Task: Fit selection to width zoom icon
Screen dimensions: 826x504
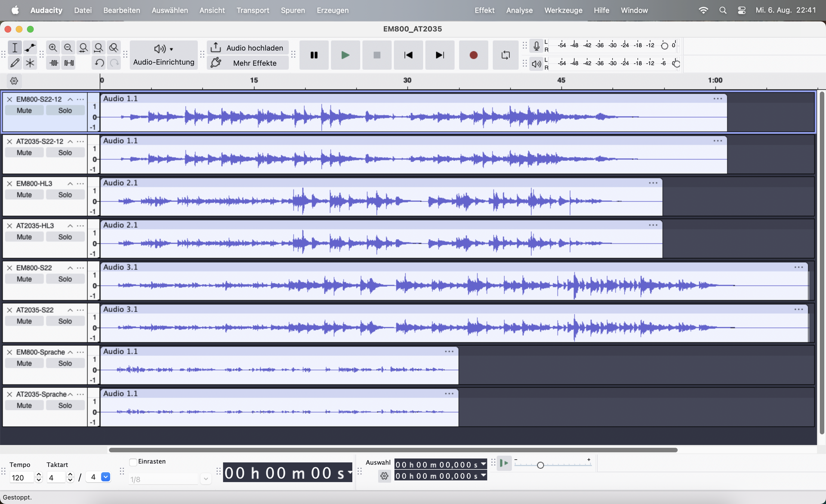Action: tap(83, 48)
